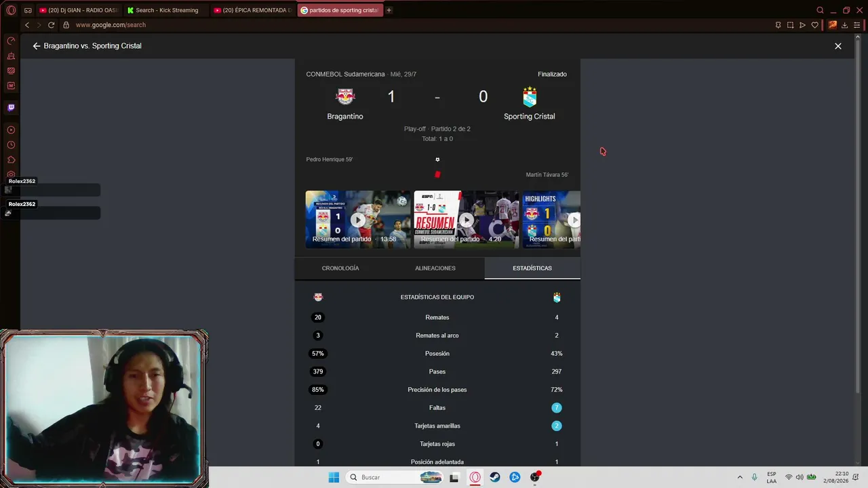Image resolution: width=868 pixels, height=488 pixels.
Task: Click the Martín Távara 56' red card entry
Action: 547,175
